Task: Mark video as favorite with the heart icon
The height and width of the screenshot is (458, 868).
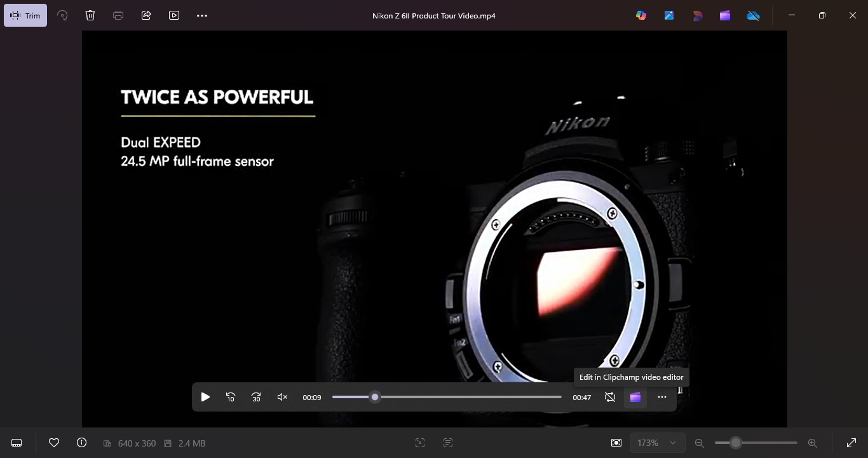Action: tap(54, 443)
